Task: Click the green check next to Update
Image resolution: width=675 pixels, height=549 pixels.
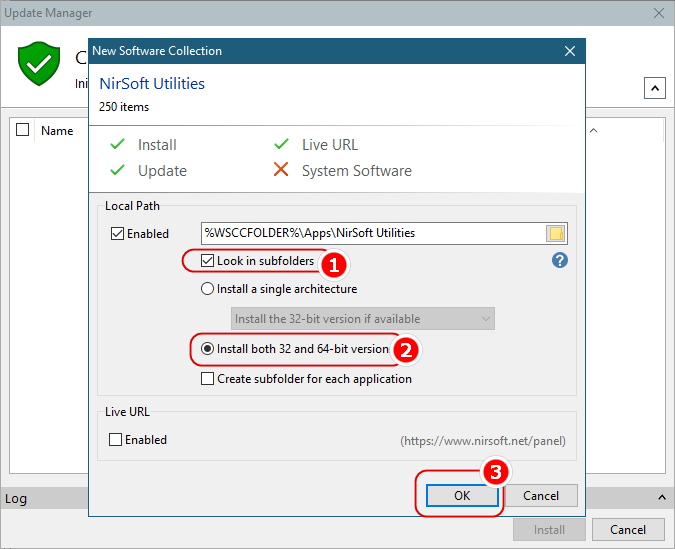Action: coord(117,170)
